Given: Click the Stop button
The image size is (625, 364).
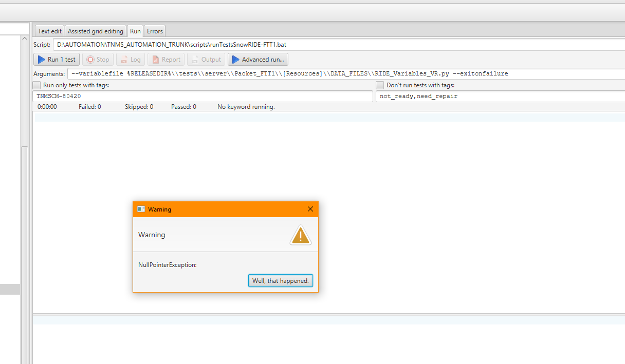Looking at the screenshot, I should (98, 60).
